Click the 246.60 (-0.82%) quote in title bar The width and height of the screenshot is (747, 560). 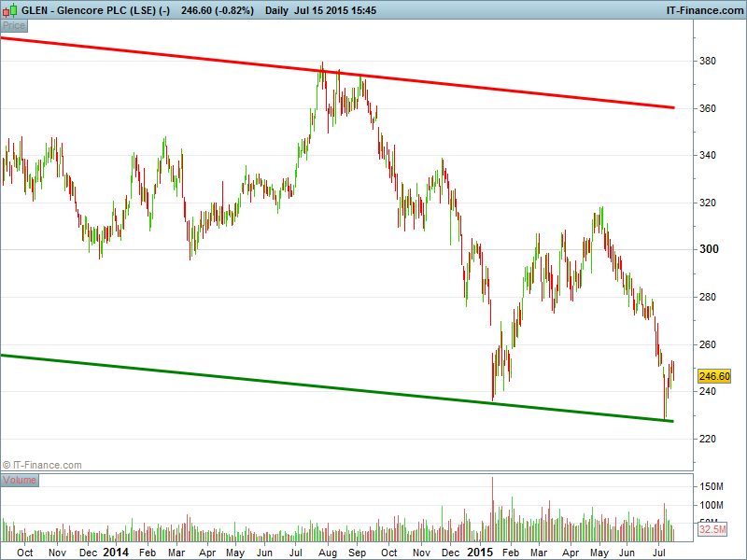point(218,10)
